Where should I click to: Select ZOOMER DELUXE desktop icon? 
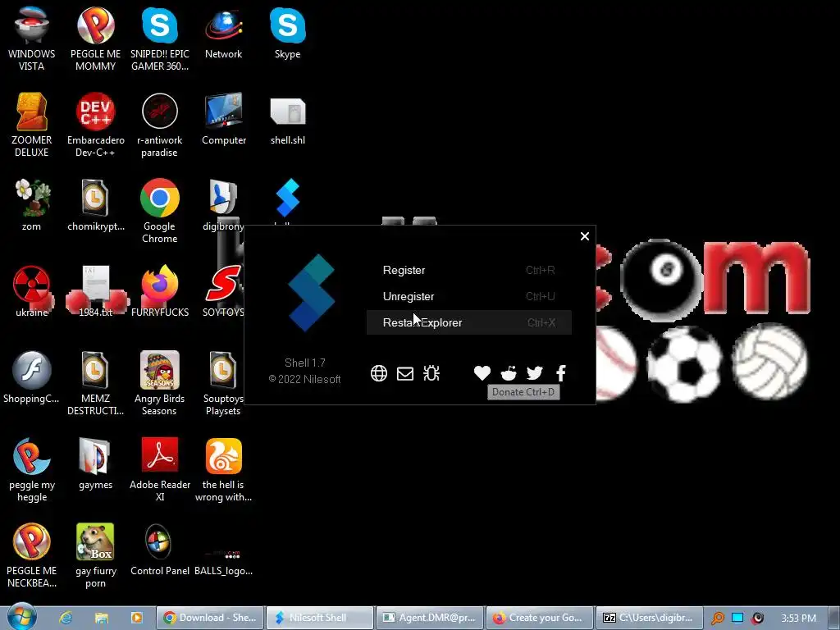coord(32,125)
